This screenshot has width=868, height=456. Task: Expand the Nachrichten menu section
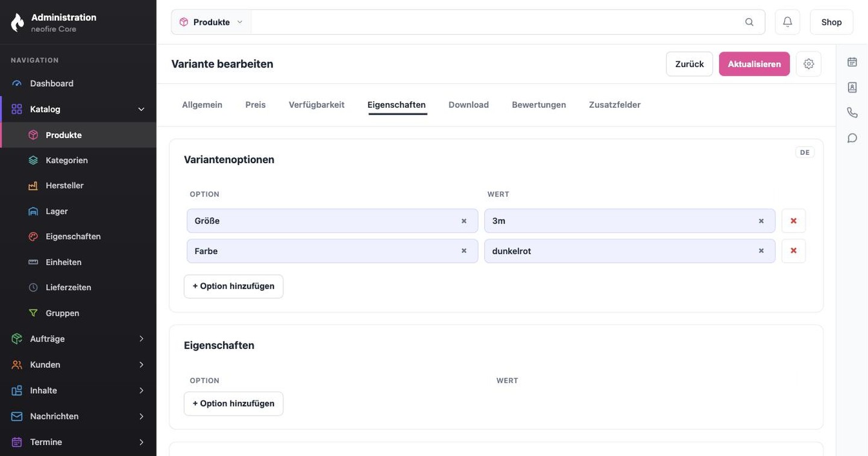click(78, 416)
